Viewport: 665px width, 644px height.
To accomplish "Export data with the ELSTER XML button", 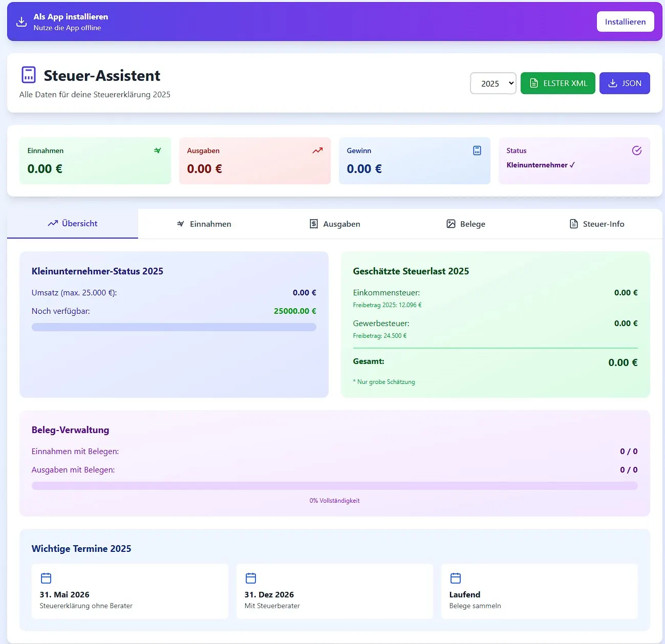I will pyautogui.click(x=557, y=83).
